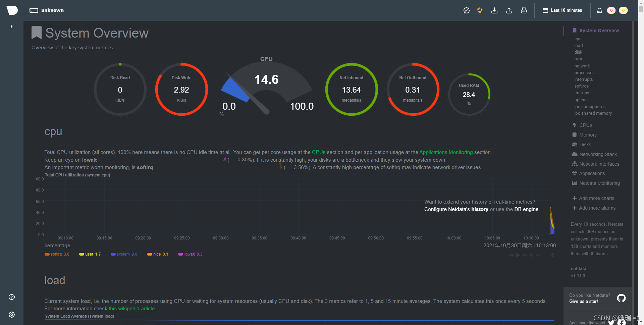Click the print dashboard icon
Viewport: 644px width, 325px height.
click(x=524, y=10)
